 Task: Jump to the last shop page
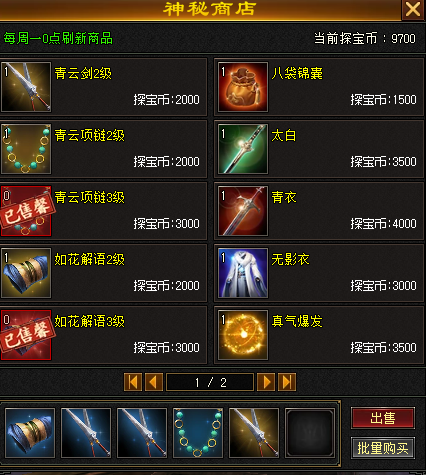click(x=287, y=382)
